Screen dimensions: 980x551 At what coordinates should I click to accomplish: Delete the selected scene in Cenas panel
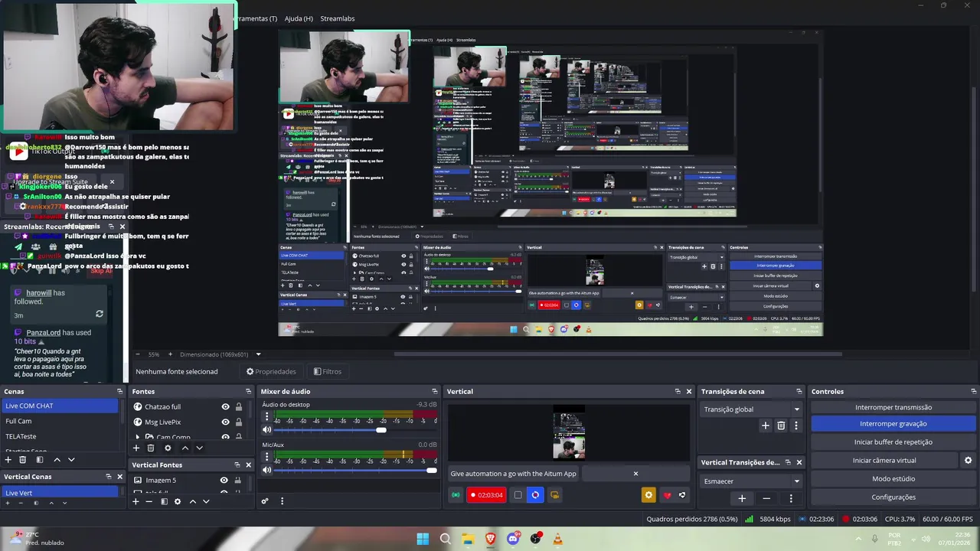pos(23,460)
